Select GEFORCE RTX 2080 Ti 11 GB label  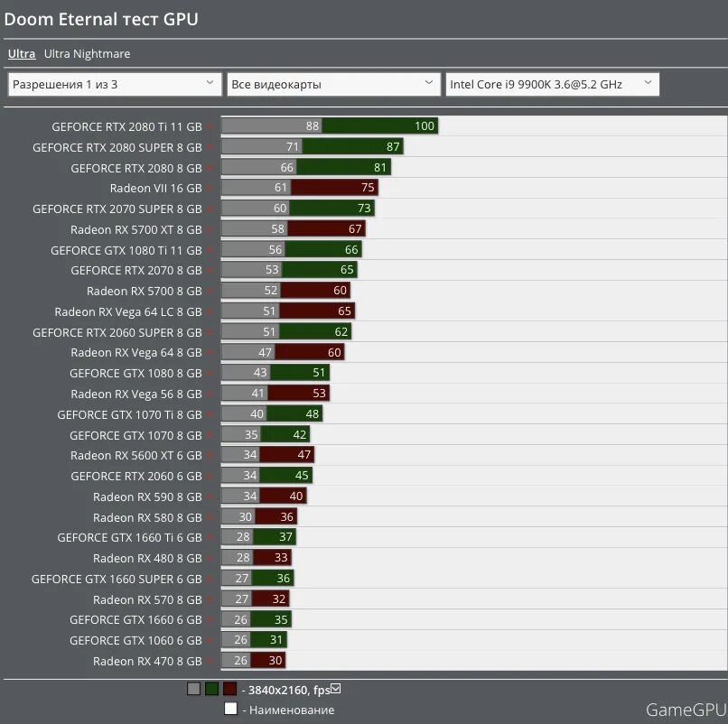point(126,126)
